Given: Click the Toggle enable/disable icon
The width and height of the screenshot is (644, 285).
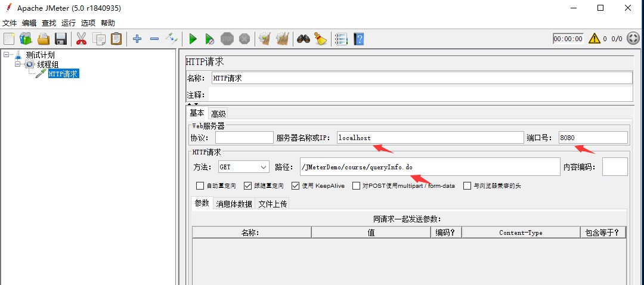Looking at the screenshot, I should (172, 39).
